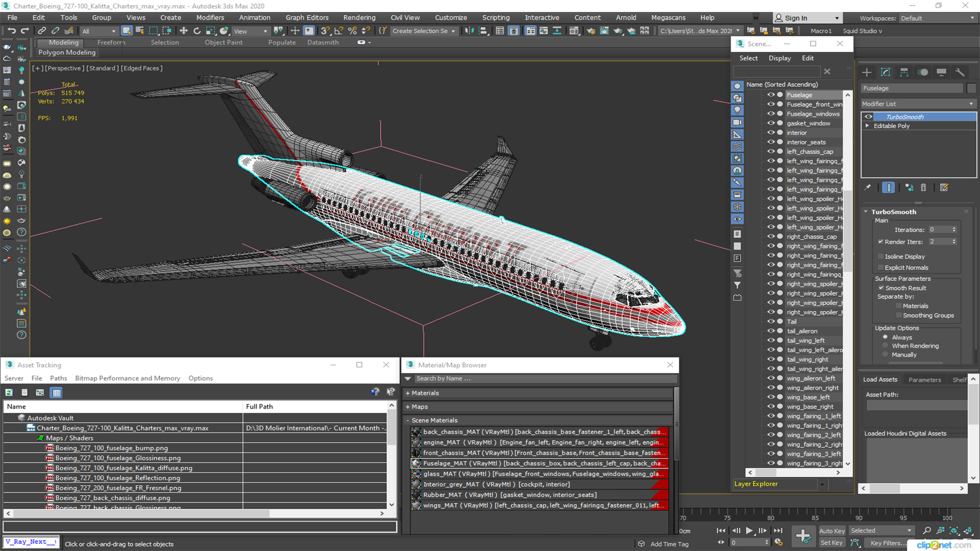Open the Modifier List dropdown

[918, 104]
